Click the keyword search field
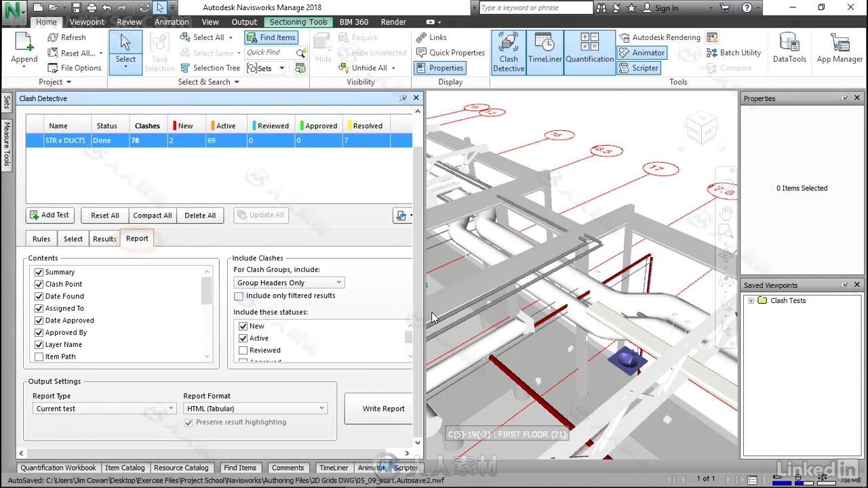 pyautogui.click(x=535, y=8)
